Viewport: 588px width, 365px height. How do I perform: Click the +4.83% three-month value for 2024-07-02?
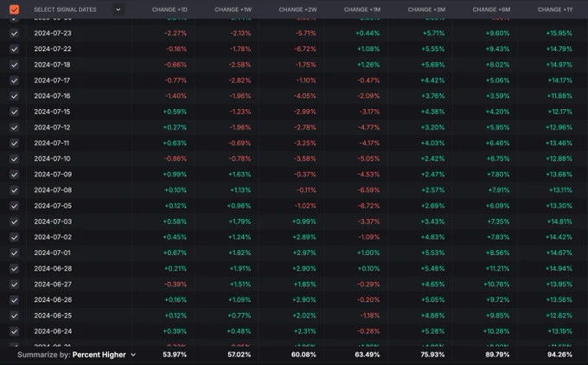tap(433, 237)
